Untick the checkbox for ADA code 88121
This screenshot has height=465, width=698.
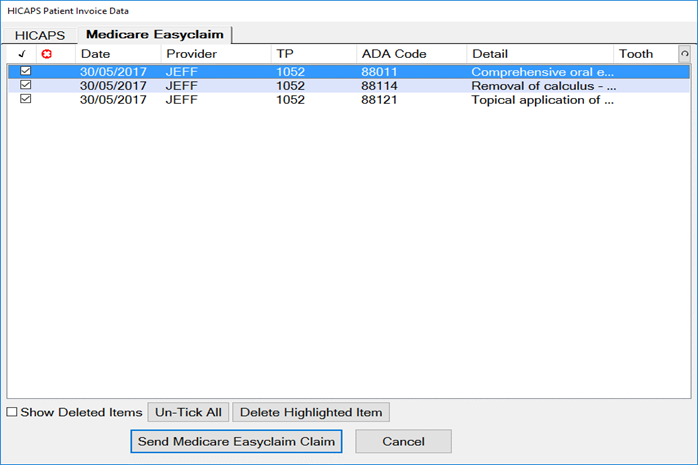pos(26,99)
